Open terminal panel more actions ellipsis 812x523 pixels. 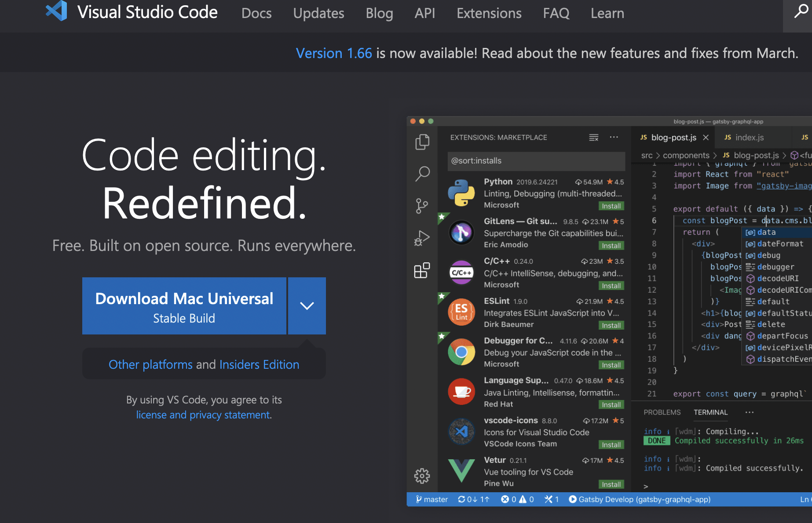click(x=750, y=412)
